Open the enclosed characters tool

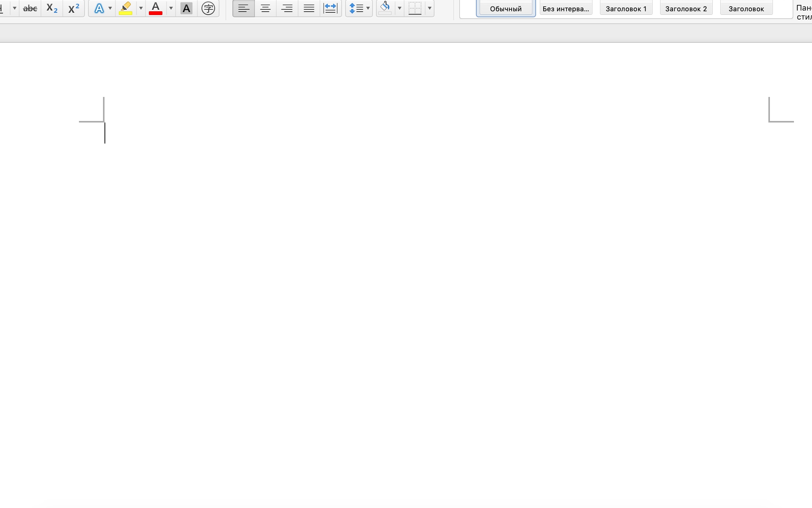(208, 8)
